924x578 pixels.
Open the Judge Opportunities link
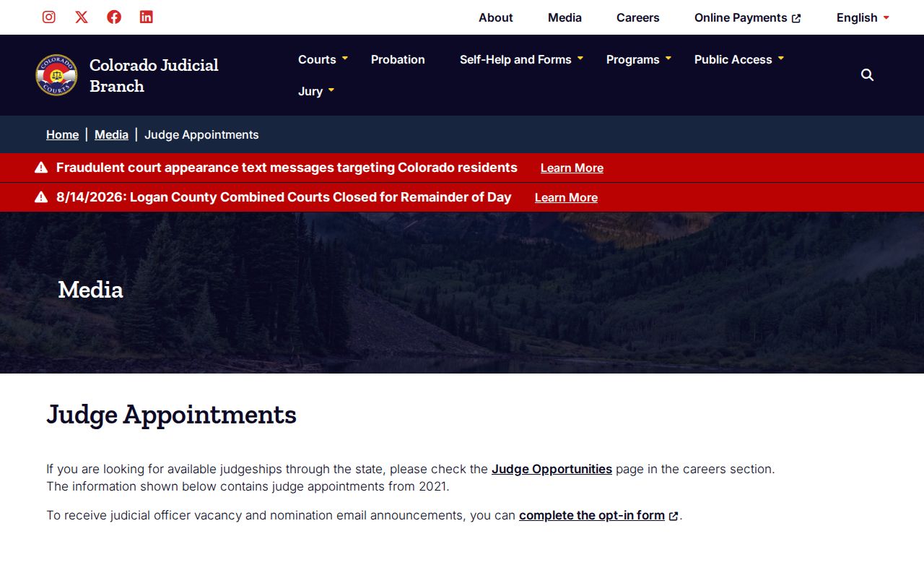click(x=552, y=469)
